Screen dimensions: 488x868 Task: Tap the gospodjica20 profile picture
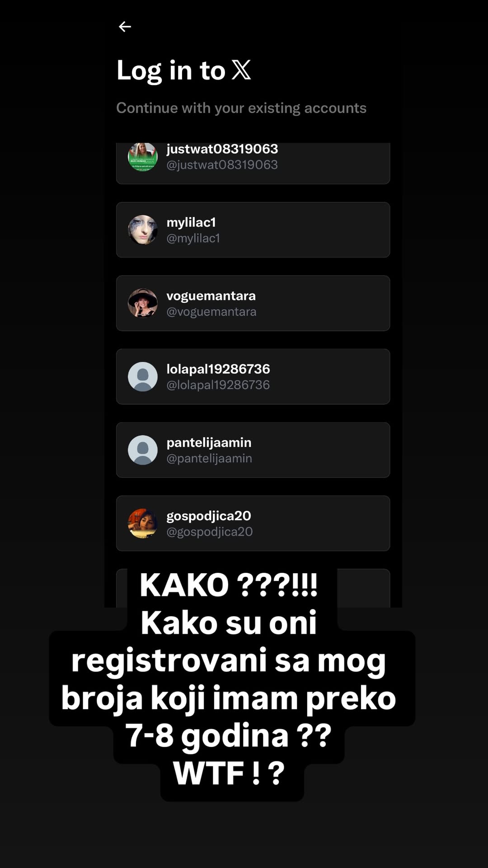point(143,523)
